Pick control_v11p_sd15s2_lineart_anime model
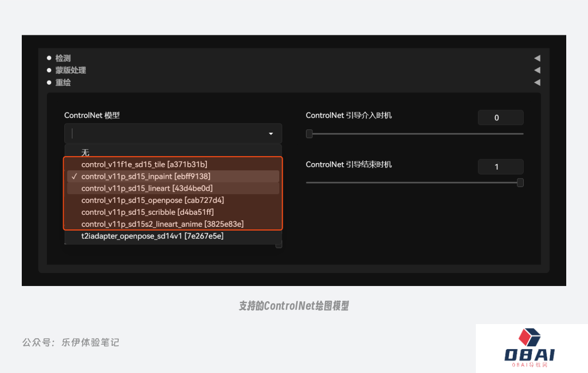Screen dimensions: 588x373 [x=162, y=224]
